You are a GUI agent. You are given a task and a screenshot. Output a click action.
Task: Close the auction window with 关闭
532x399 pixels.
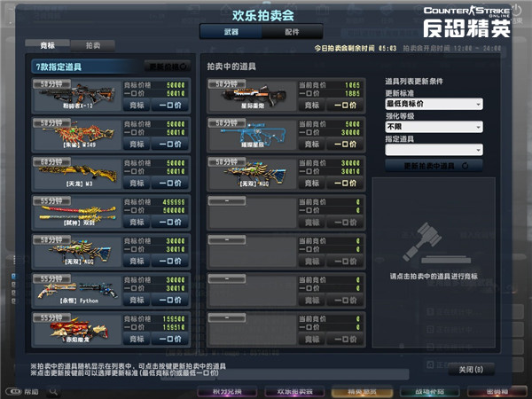pos(471,370)
